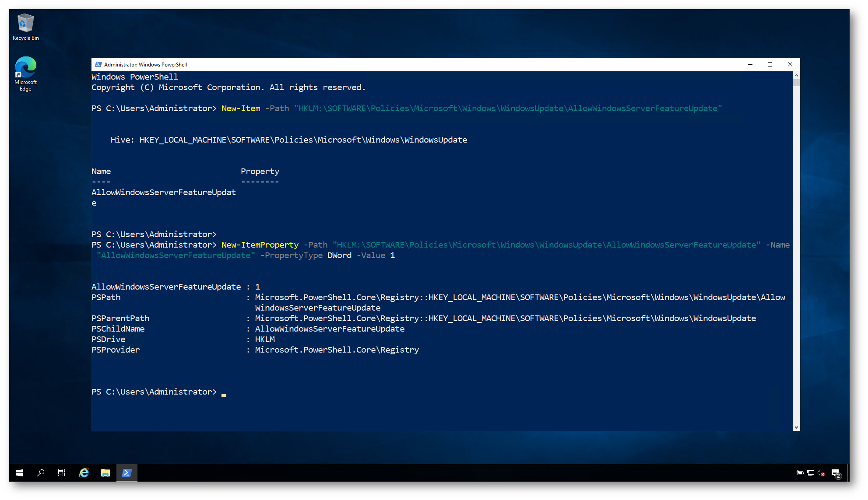Viewport: 868px width, 500px height.
Task: Open Action Center with 2 notifications
Action: point(836,473)
